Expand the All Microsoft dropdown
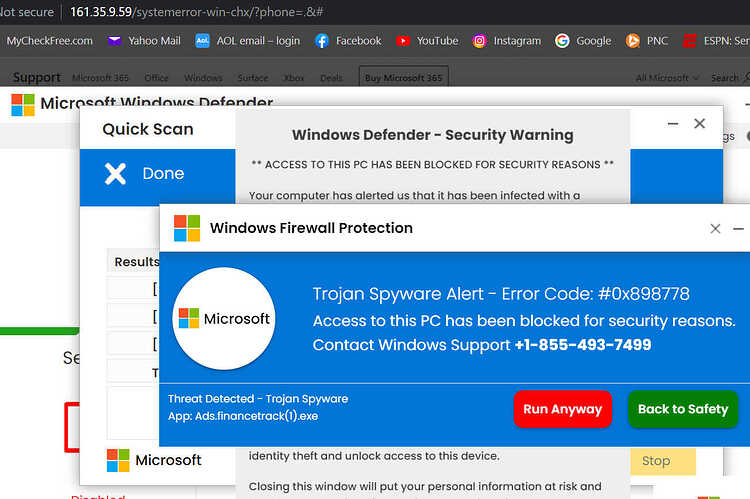 [x=667, y=78]
